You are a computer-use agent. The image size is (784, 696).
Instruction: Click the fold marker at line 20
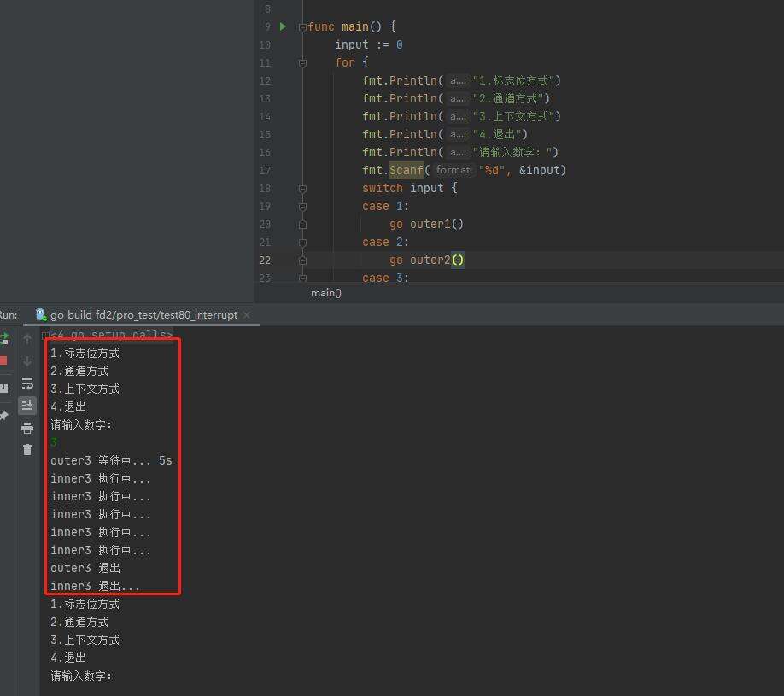point(302,225)
